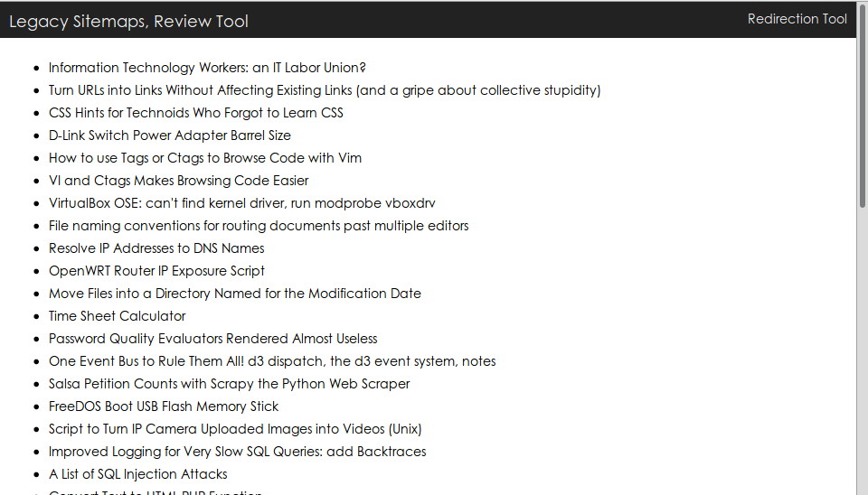Open OpenWRT Router IP Exposure Script
Image resolution: width=868 pixels, height=495 pixels.
coord(156,271)
